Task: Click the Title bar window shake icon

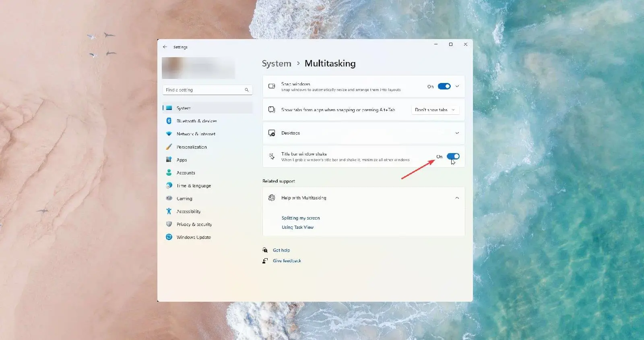Action: click(x=272, y=156)
